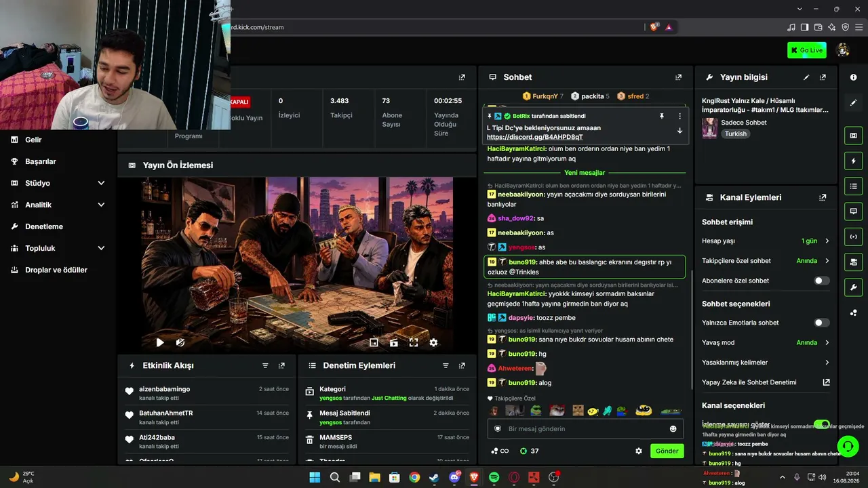This screenshot has width=868, height=488.
Task: Filter the Etkinlik Akışı feed
Action: (265, 365)
